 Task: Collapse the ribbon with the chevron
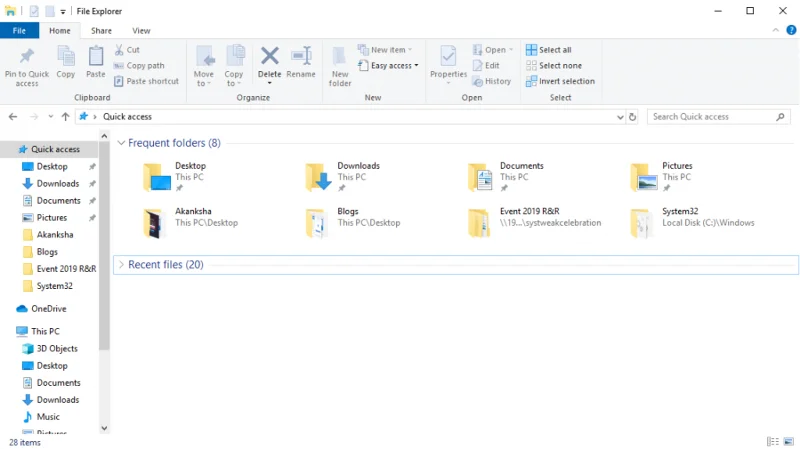(x=776, y=30)
